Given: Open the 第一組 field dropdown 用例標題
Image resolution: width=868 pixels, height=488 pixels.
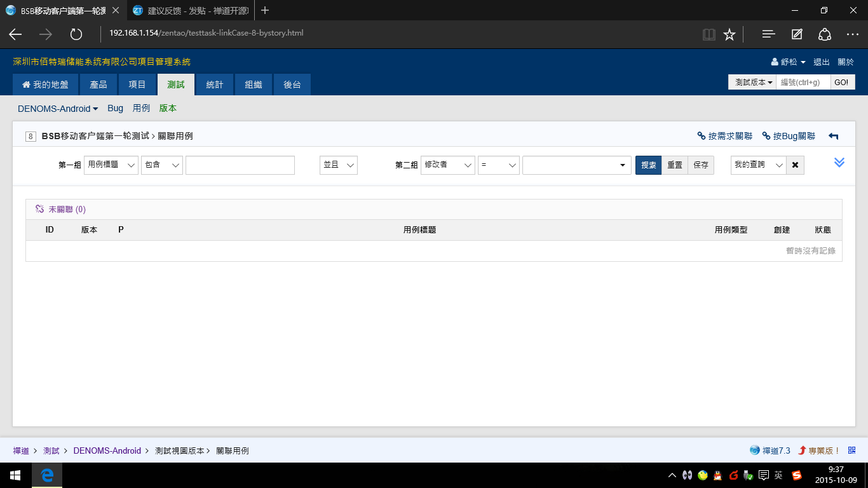Looking at the screenshot, I should tap(111, 165).
